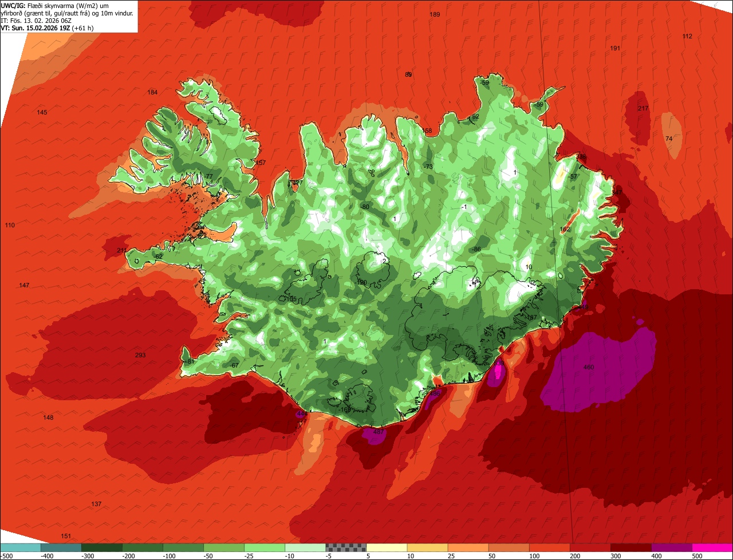Click the value -67 in southwest Iceland
This screenshot has width=733, height=560.
234,365
